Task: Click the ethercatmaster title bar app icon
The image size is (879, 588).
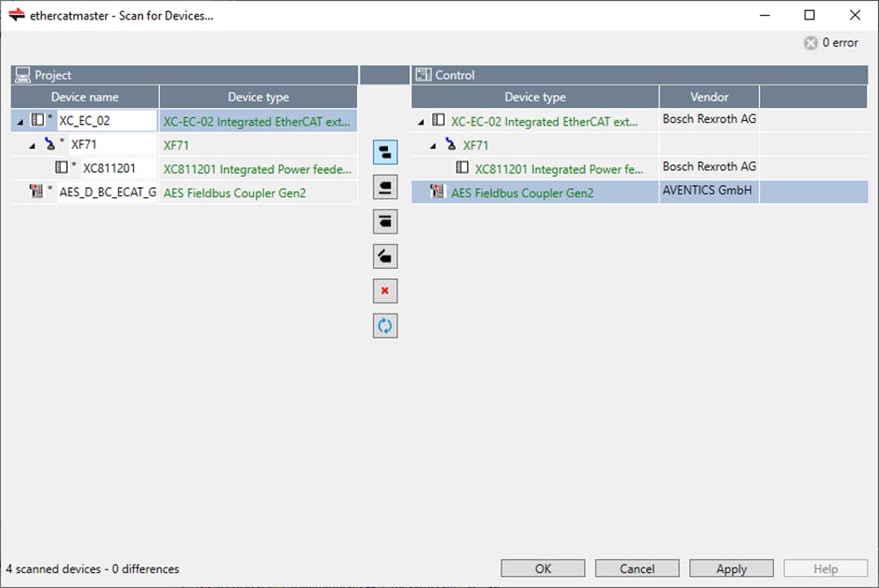Action: [17, 15]
